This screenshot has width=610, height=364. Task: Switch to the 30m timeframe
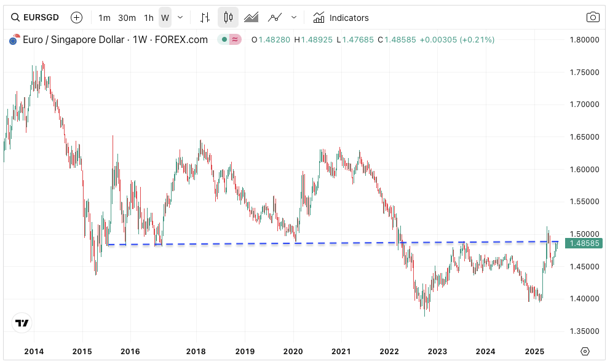127,18
